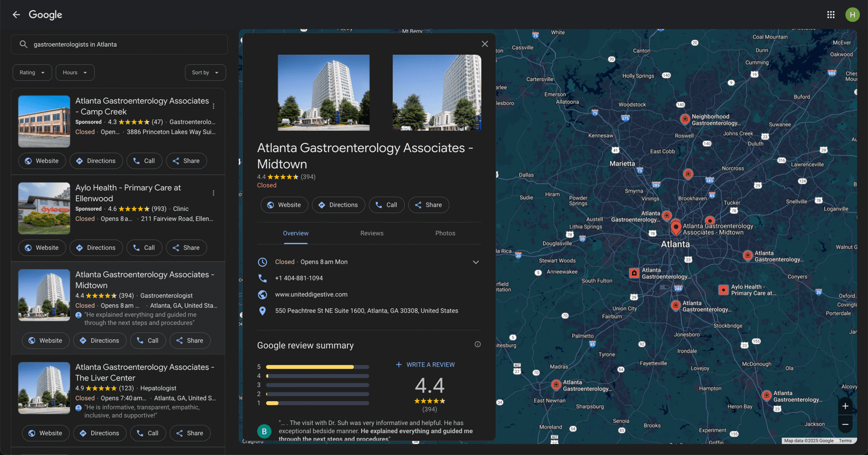
Task: Click the reviewer avatar B
Action: [264, 431]
